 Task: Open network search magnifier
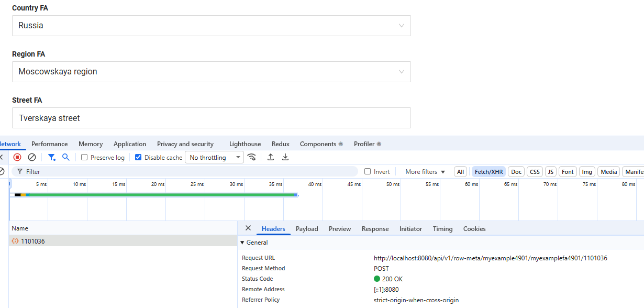(x=66, y=157)
